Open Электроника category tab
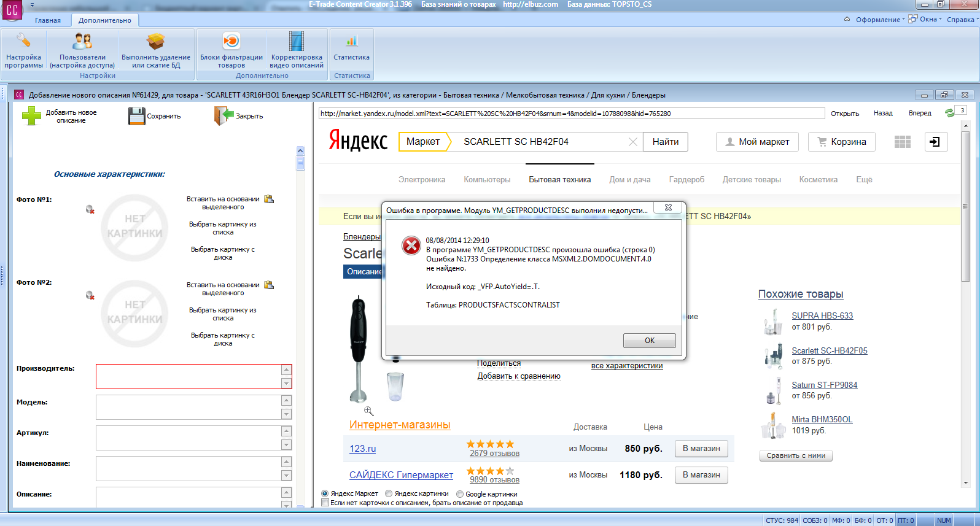Viewport: 980px width, 526px height. pyautogui.click(x=422, y=179)
